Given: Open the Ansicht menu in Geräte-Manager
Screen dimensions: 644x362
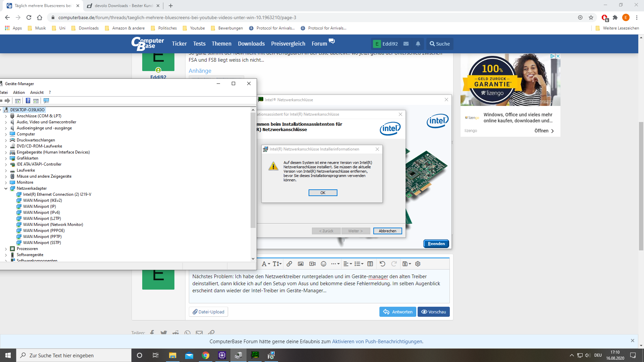Looking at the screenshot, I should (37, 93).
